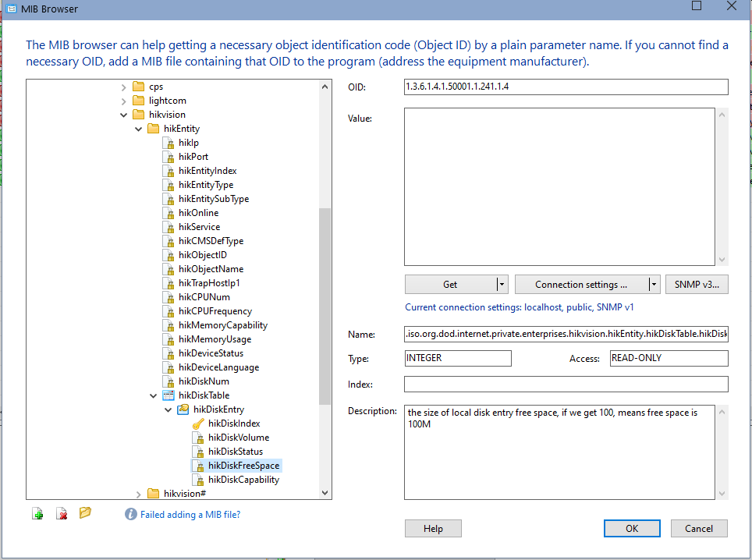Click the MIB Browser title bar icon
This screenshot has height=560, width=752.
pos(11,9)
